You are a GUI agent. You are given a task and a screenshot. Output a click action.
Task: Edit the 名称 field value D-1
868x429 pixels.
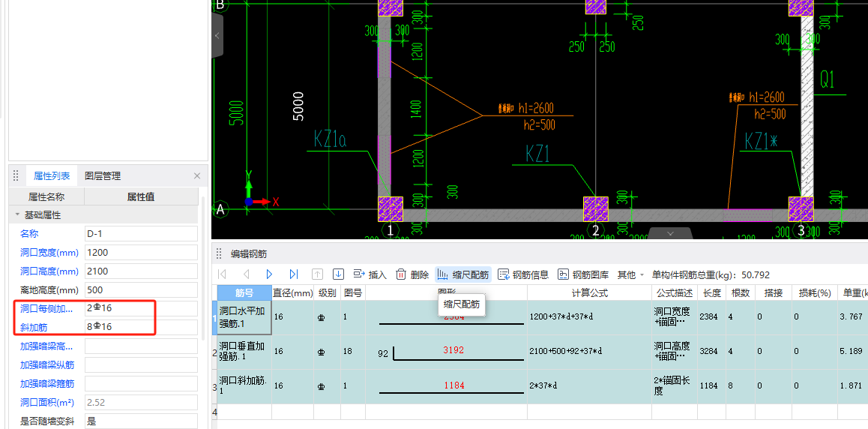pyautogui.click(x=141, y=233)
